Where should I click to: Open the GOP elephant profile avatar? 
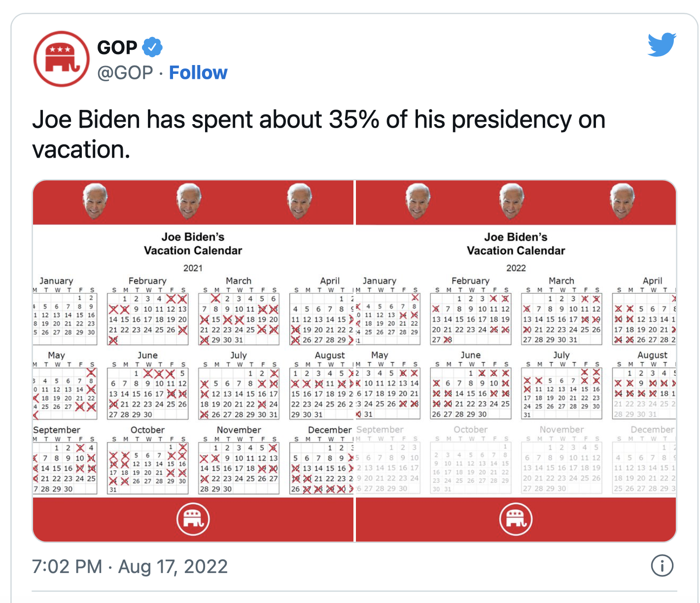[x=61, y=59]
